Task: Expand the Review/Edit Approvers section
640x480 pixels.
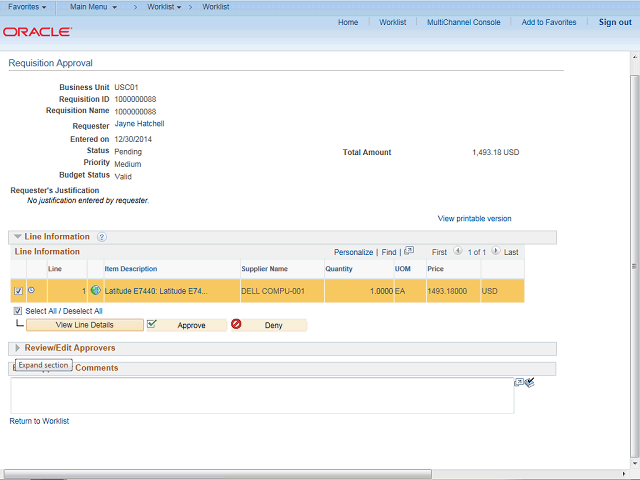Action: pos(18,348)
